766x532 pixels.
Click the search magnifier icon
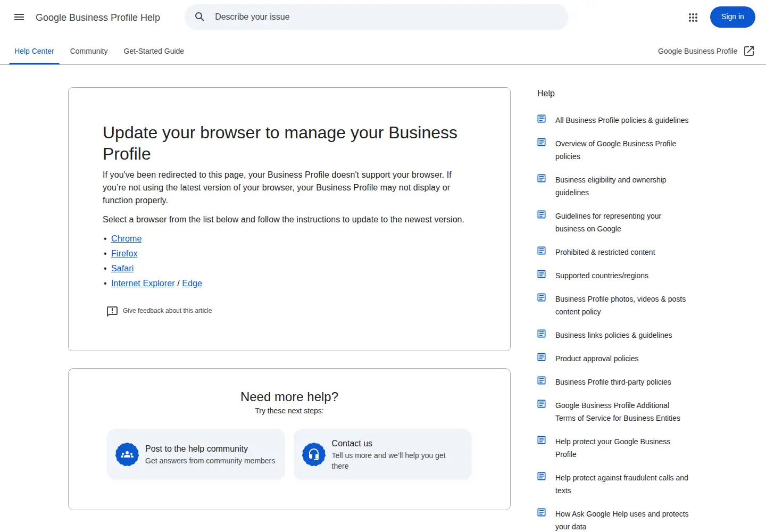point(200,17)
